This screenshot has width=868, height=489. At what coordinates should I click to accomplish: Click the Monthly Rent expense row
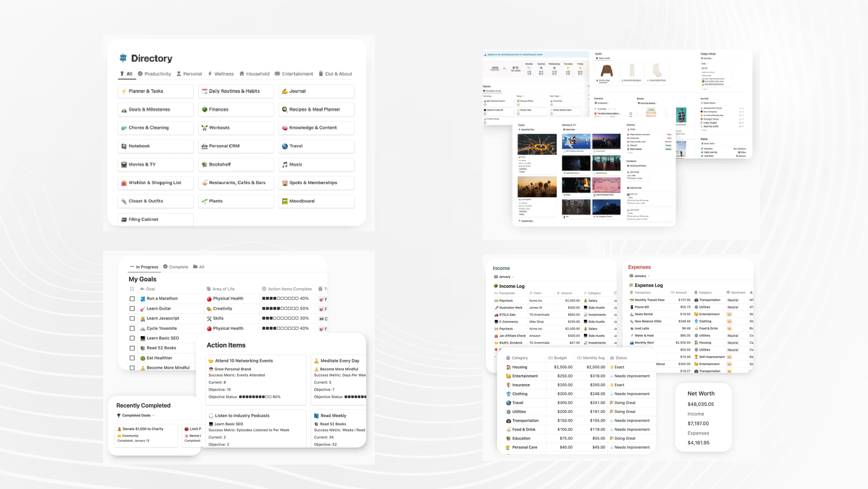690,343
